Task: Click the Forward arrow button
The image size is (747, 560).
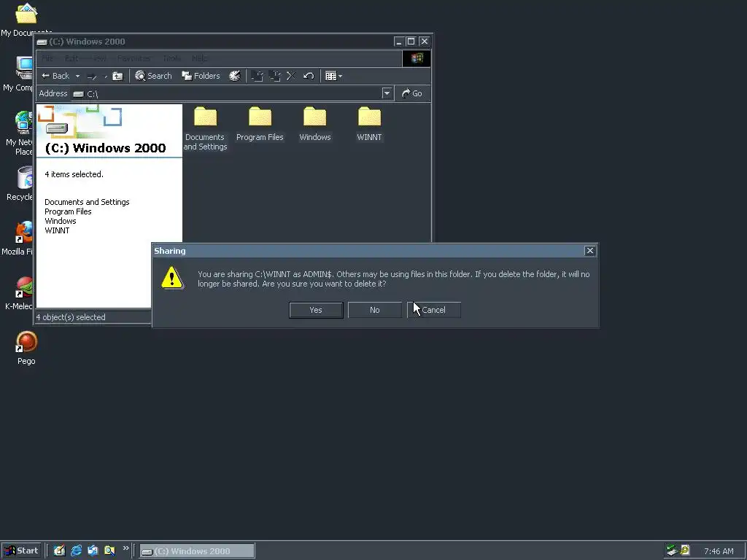Action: pyautogui.click(x=93, y=76)
